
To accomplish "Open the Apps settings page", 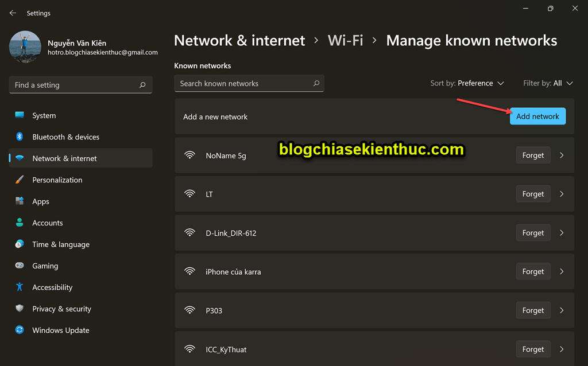I will click(x=80, y=201).
